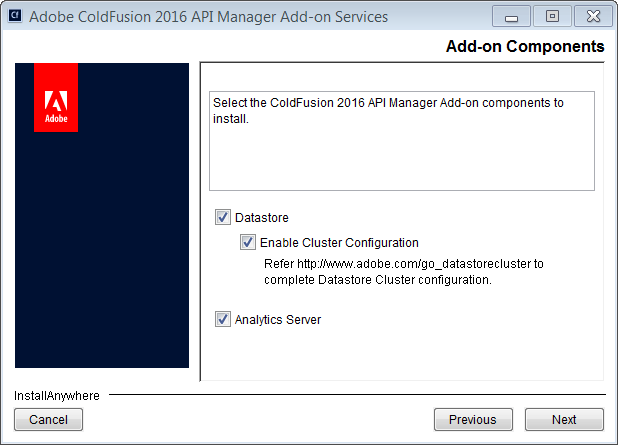Click the ColdFusion icon in the title bar
Viewport: 618px width, 445px height.
click(x=14, y=16)
